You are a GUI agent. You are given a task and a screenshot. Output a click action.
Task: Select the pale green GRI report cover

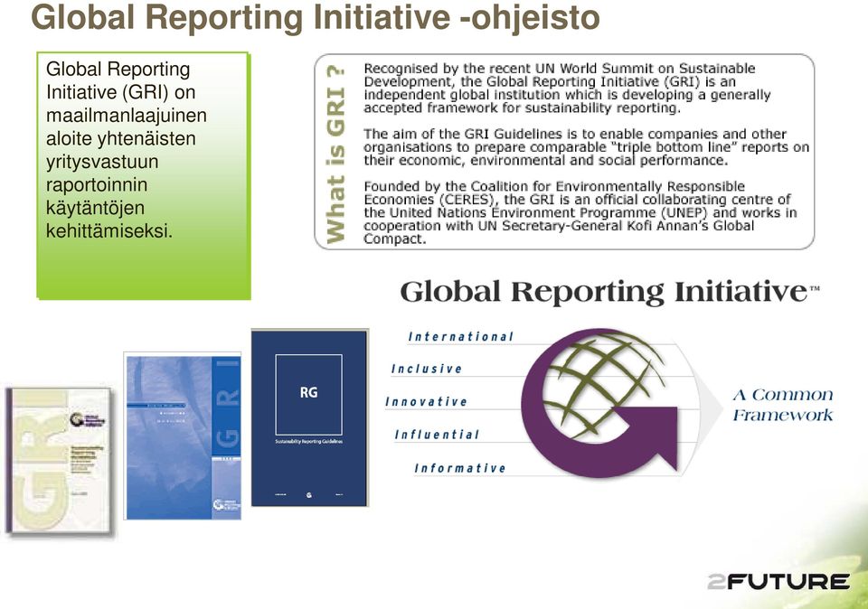point(60,461)
